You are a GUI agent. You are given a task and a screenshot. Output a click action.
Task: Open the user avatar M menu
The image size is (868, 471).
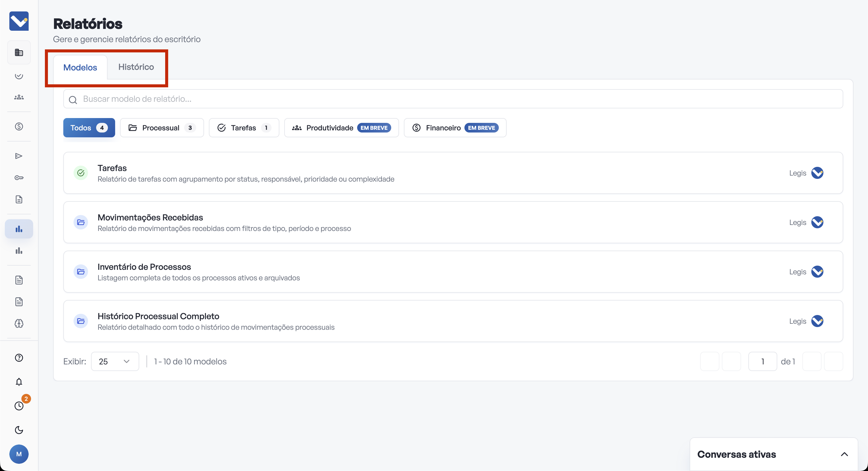tap(19, 454)
